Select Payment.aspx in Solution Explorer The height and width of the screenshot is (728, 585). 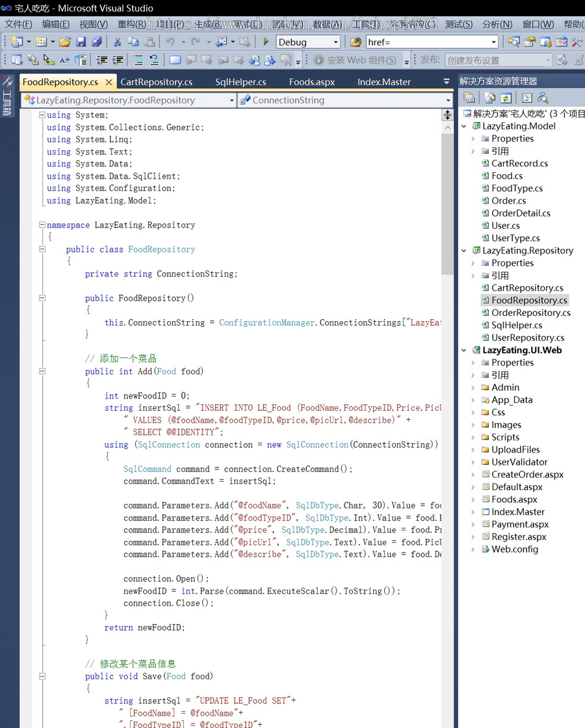520,524
